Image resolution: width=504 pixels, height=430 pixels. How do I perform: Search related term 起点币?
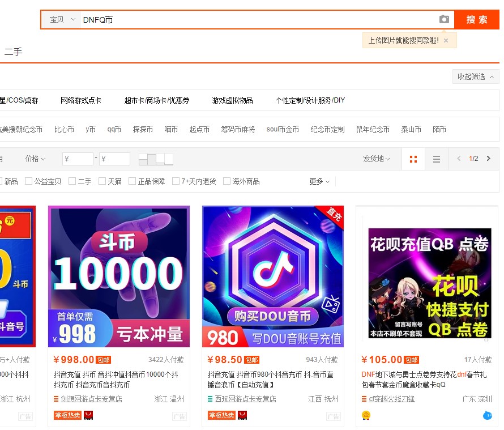click(199, 129)
